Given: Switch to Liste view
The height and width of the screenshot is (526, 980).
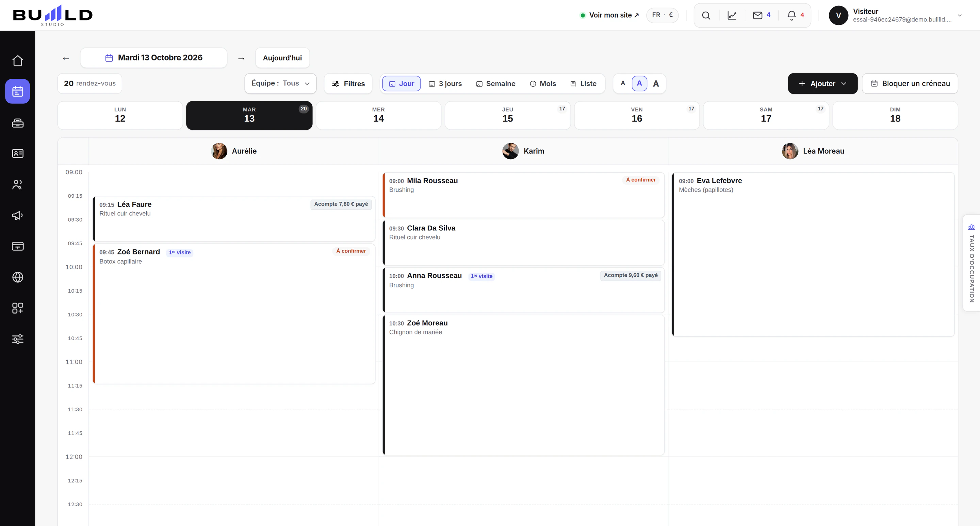Looking at the screenshot, I should pos(583,84).
